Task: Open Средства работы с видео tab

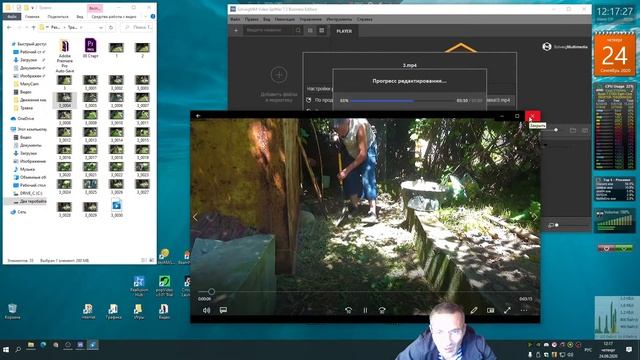Action: [x=114, y=17]
